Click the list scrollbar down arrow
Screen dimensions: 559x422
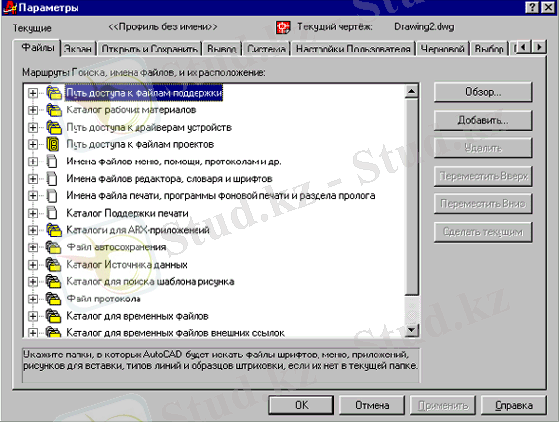tap(412, 330)
